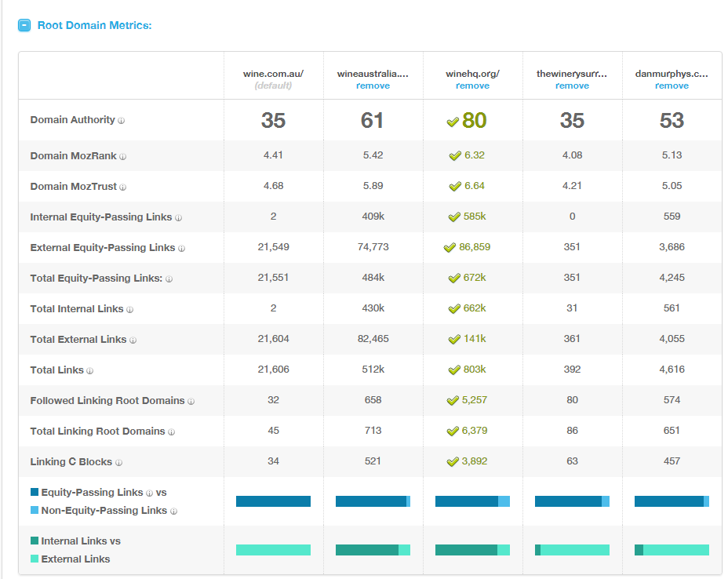This screenshot has width=728, height=579.
Task: Click green checkmark next to 5,257
Action: click(453, 401)
